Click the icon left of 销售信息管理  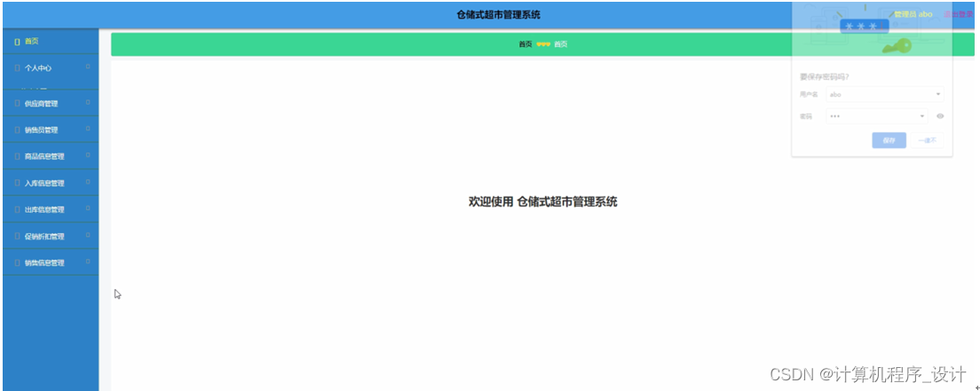tap(17, 263)
